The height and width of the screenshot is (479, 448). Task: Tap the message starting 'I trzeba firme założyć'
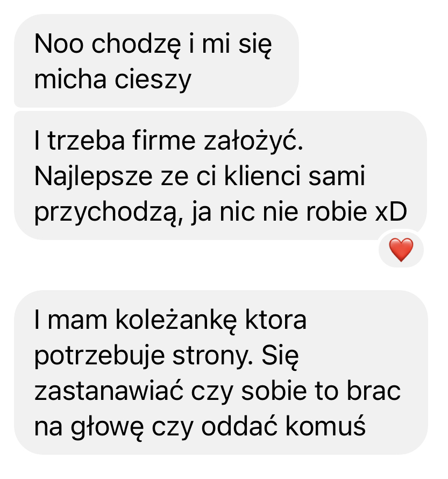point(221,175)
